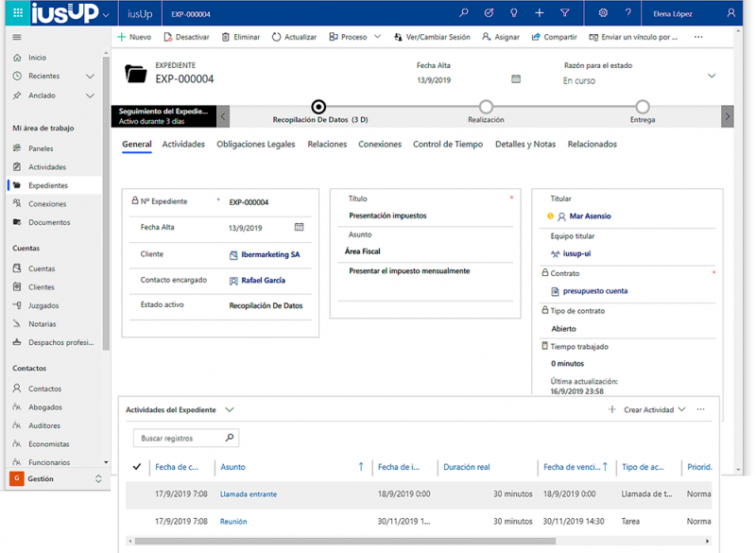Open the Gestión area switcher
The width and height of the screenshot is (756, 553).
click(56, 478)
